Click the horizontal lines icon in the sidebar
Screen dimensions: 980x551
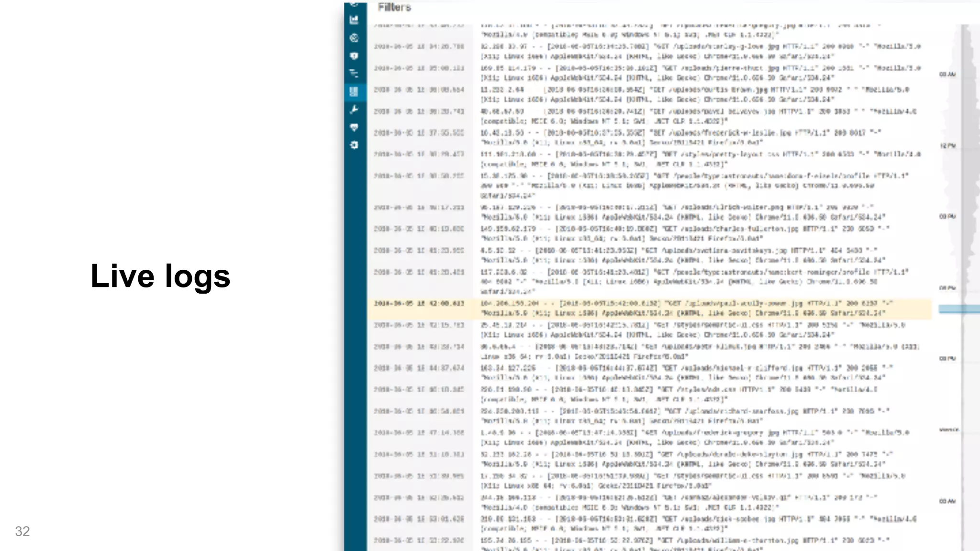[x=354, y=74]
